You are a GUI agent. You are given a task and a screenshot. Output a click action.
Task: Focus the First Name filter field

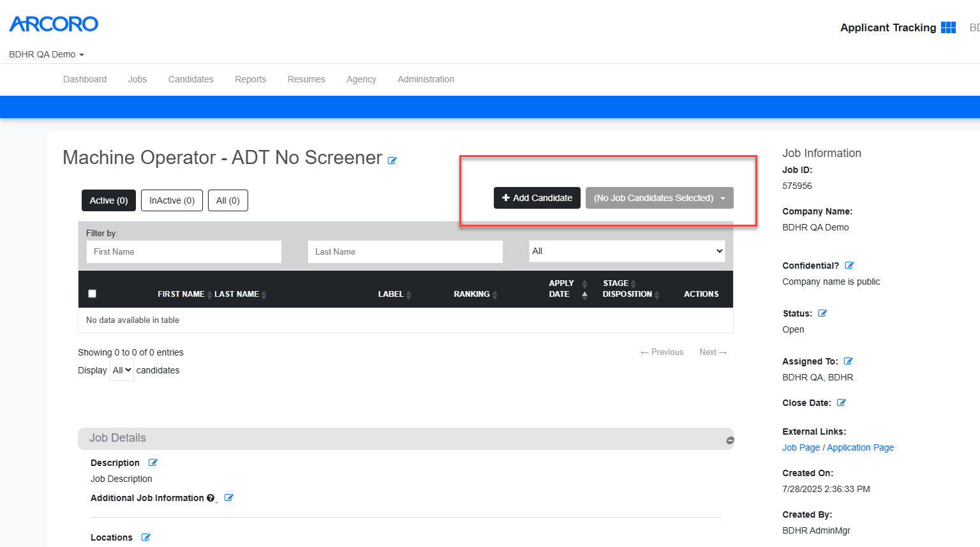tap(184, 251)
